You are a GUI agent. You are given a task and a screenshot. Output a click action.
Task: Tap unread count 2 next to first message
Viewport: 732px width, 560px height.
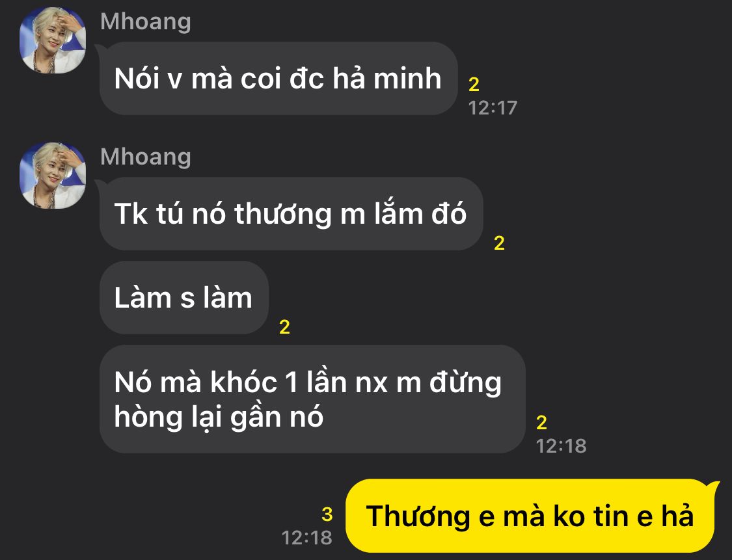(474, 85)
